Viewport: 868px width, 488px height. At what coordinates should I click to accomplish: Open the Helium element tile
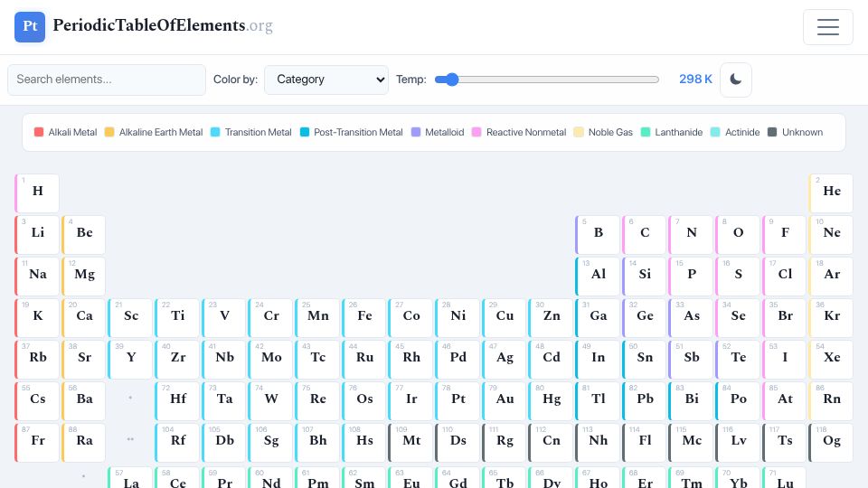tap(831, 193)
